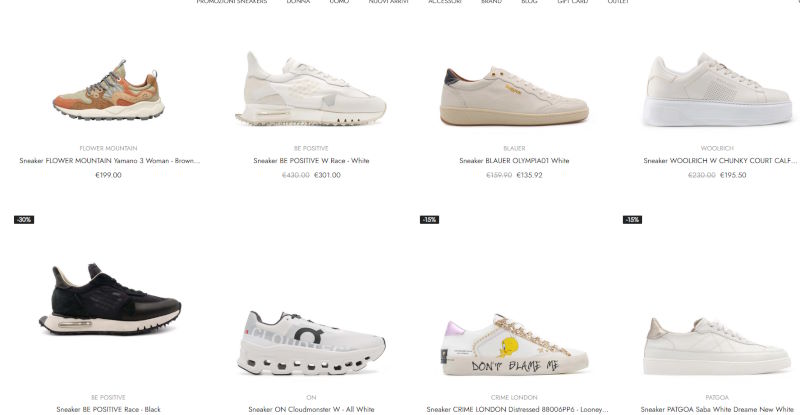800x415 pixels.
Task: Click the -15% badge above the Crime London sneaker
Action: click(429, 219)
